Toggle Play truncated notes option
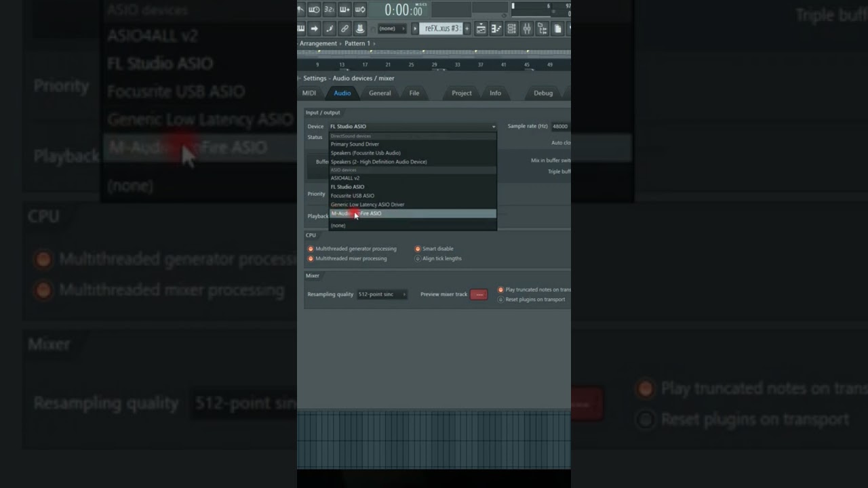Viewport: 868px width, 488px height. 500,289
